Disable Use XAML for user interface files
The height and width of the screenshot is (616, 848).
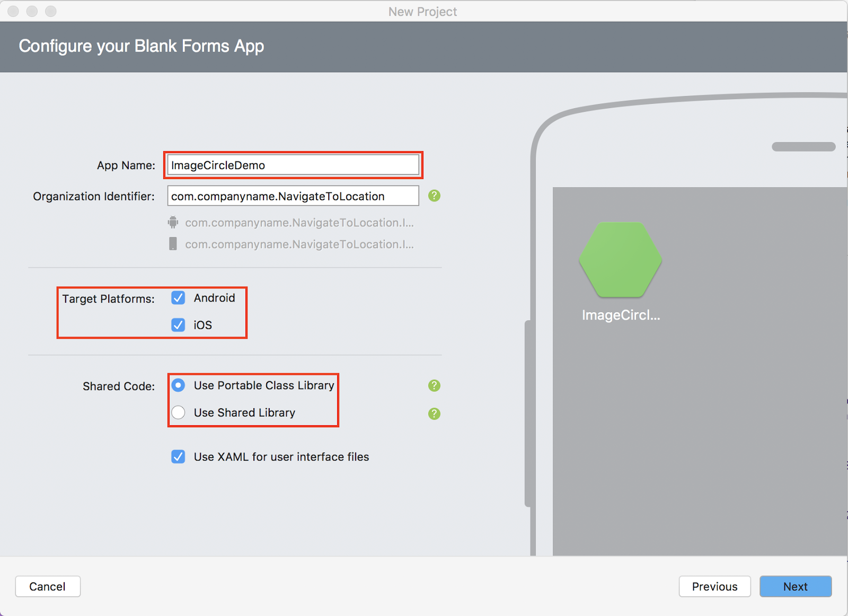(x=178, y=456)
